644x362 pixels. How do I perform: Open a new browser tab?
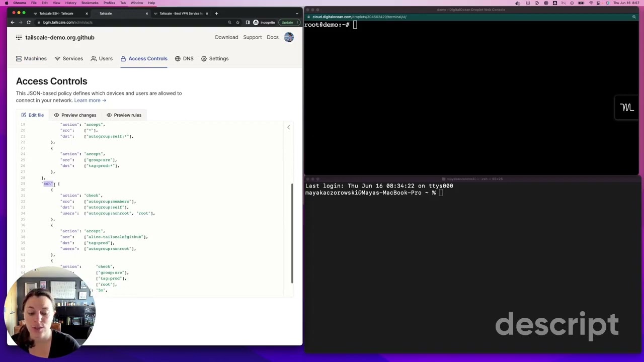[x=216, y=14]
